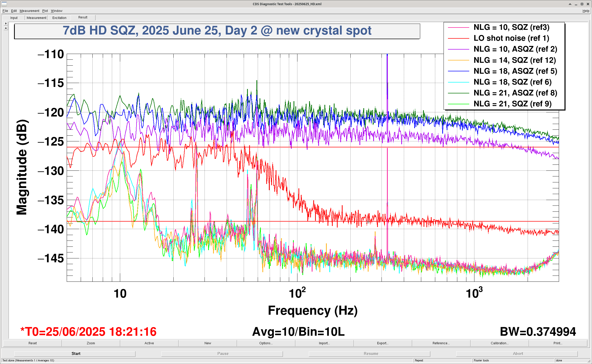
Task: Click the Fourier tools status field
Action: point(513,360)
